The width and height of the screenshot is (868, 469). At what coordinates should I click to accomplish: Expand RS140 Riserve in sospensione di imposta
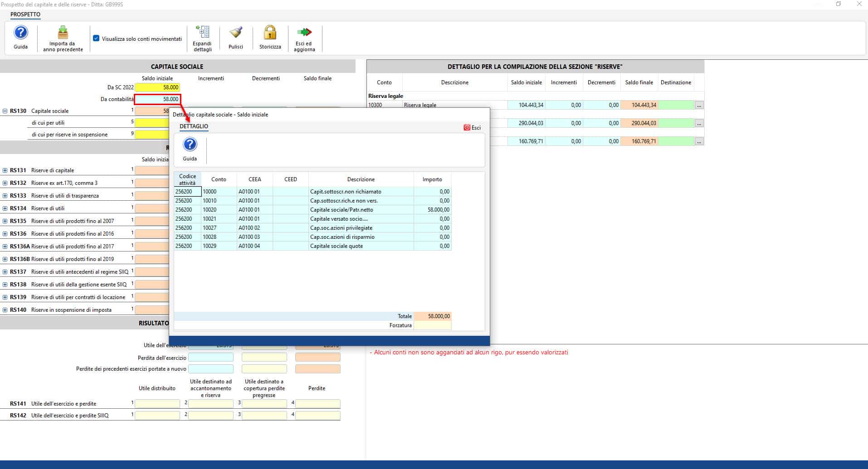click(5, 310)
